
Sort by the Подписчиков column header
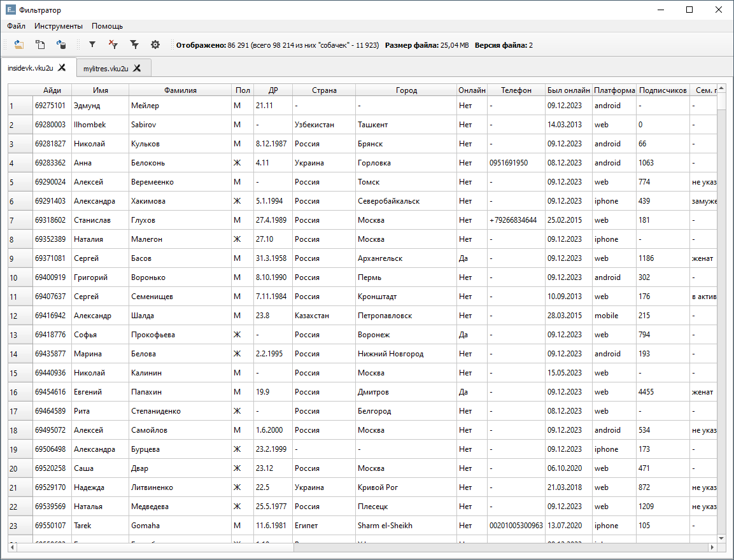[x=663, y=90]
